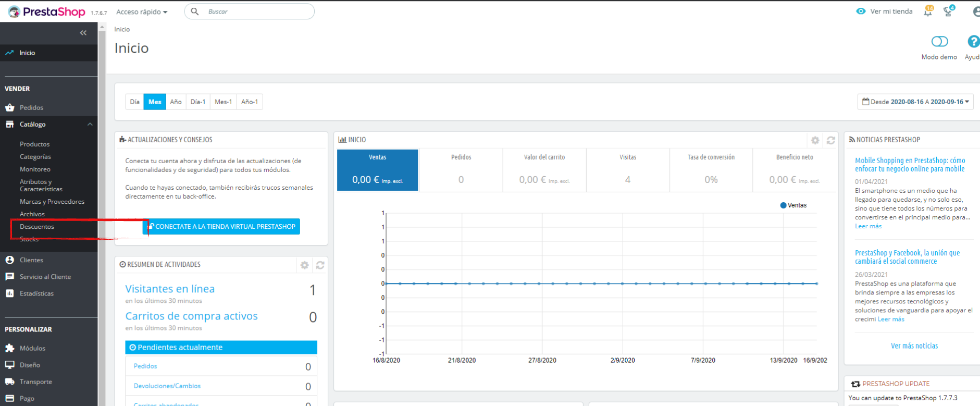Select the Día period tab
980x406 pixels.
134,102
